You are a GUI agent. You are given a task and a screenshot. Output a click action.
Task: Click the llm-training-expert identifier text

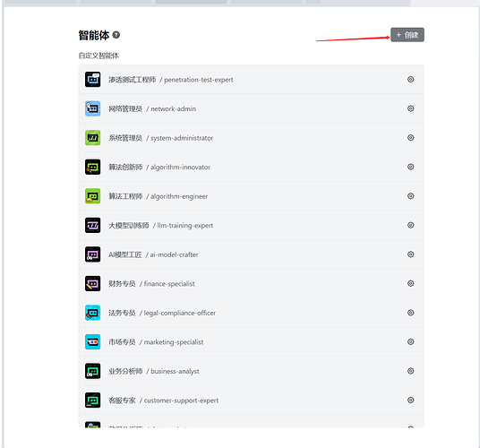tap(185, 226)
